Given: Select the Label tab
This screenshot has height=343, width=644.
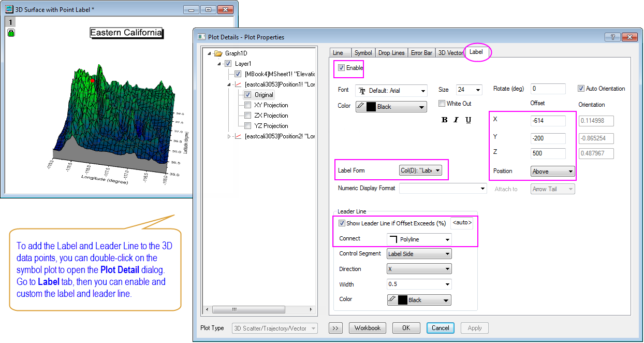Looking at the screenshot, I should (476, 52).
